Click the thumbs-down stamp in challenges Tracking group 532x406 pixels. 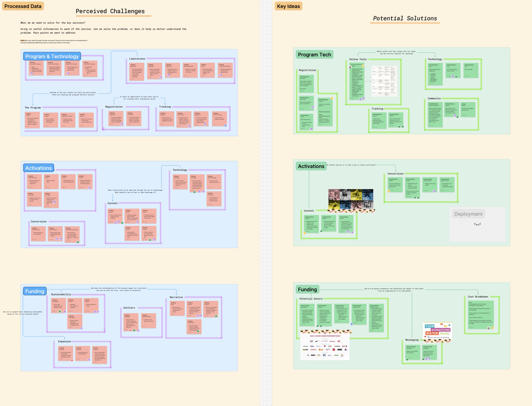coord(225,126)
